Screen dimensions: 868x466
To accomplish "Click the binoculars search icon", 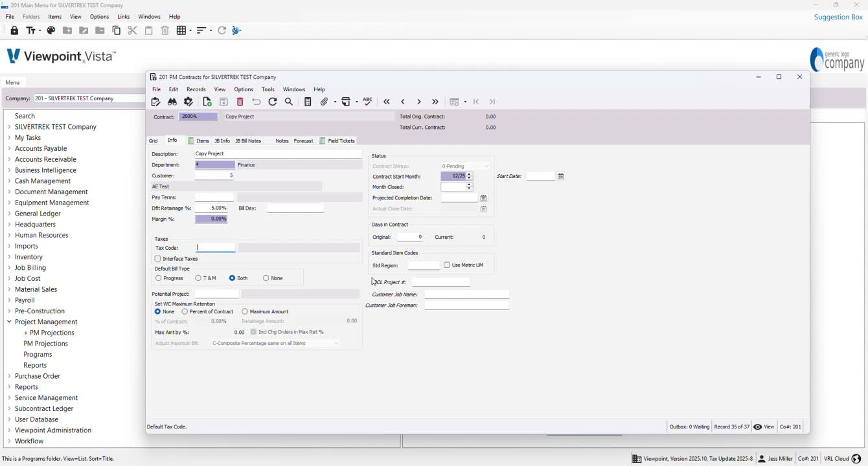I will (x=172, y=102).
